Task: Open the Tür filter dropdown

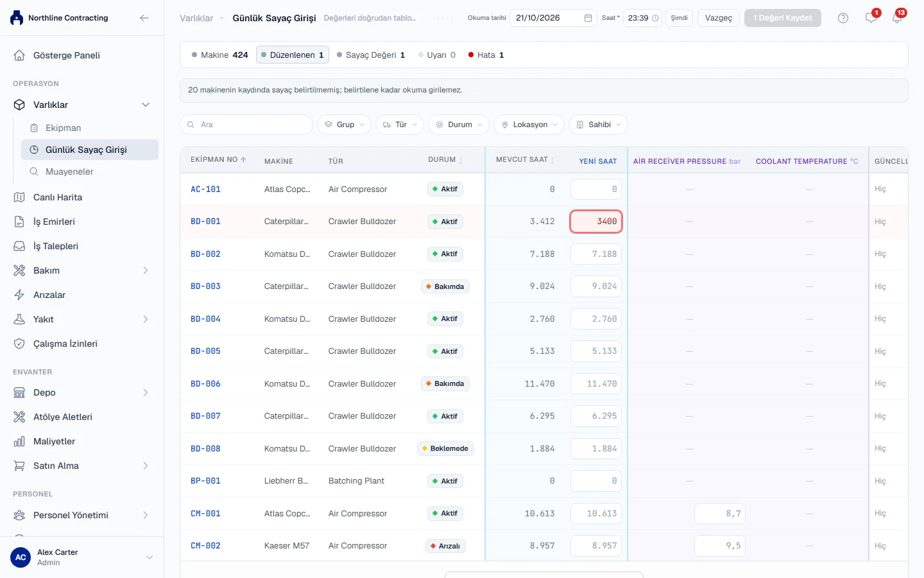Action: click(400, 125)
